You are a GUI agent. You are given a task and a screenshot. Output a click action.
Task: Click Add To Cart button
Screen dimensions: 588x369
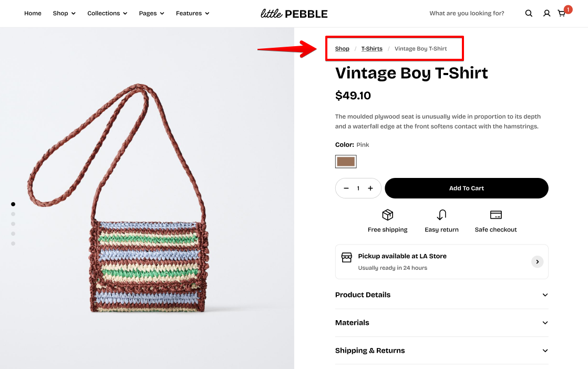click(x=466, y=188)
